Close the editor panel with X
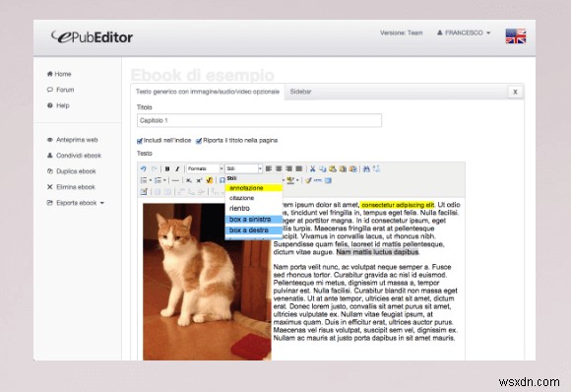The image size is (571, 392). [515, 92]
